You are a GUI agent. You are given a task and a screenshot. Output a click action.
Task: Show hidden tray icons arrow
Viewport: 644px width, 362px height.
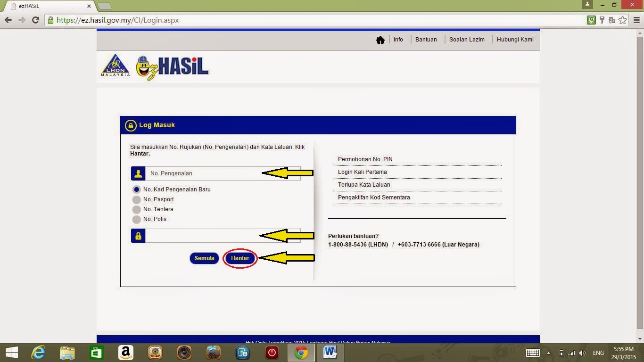pos(548,353)
